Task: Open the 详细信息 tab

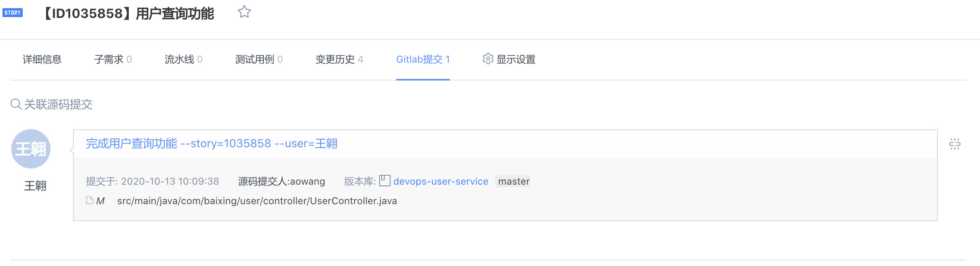Action: 42,59
